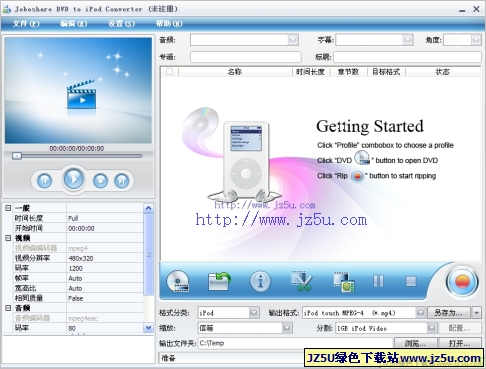Click the 另存为... button
The height and width of the screenshot is (369, 486).
(449, 313)
